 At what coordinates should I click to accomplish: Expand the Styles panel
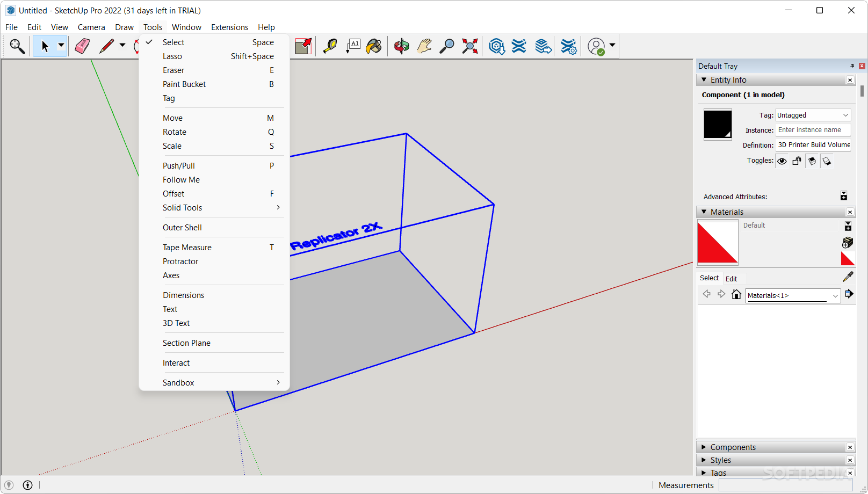point(704,460)
